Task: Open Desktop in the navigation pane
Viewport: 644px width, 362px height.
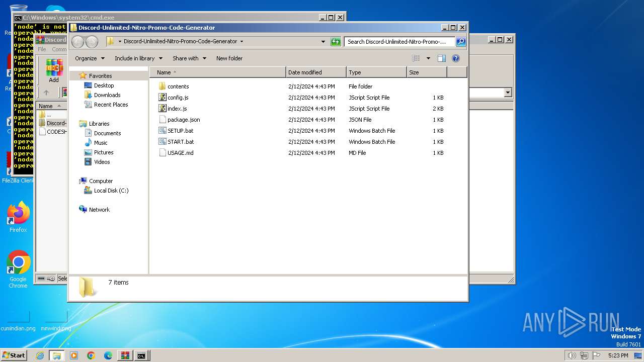Action: coord(104,85)
